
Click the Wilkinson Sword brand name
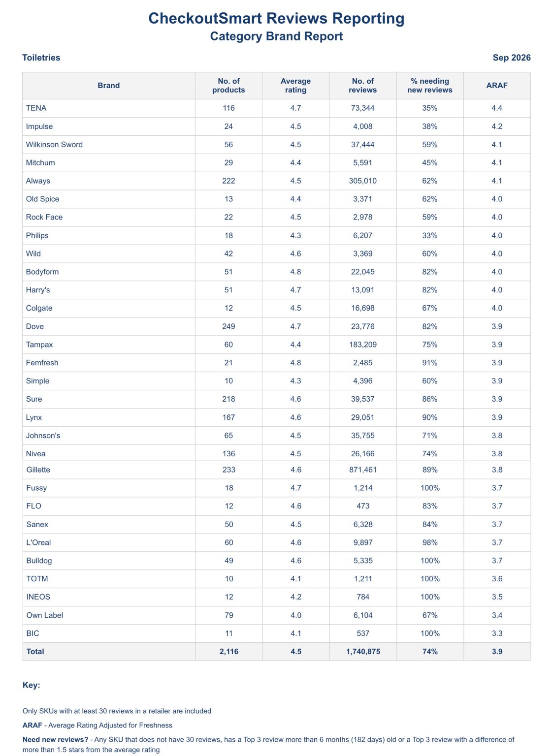point(54,145)
